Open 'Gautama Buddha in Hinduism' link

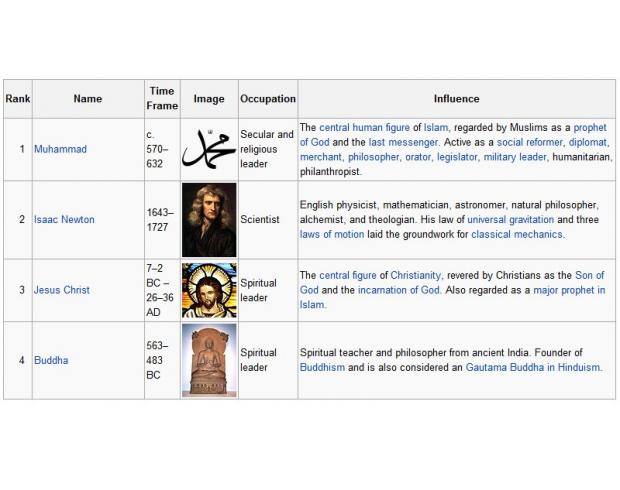click(x=533, y=367)
